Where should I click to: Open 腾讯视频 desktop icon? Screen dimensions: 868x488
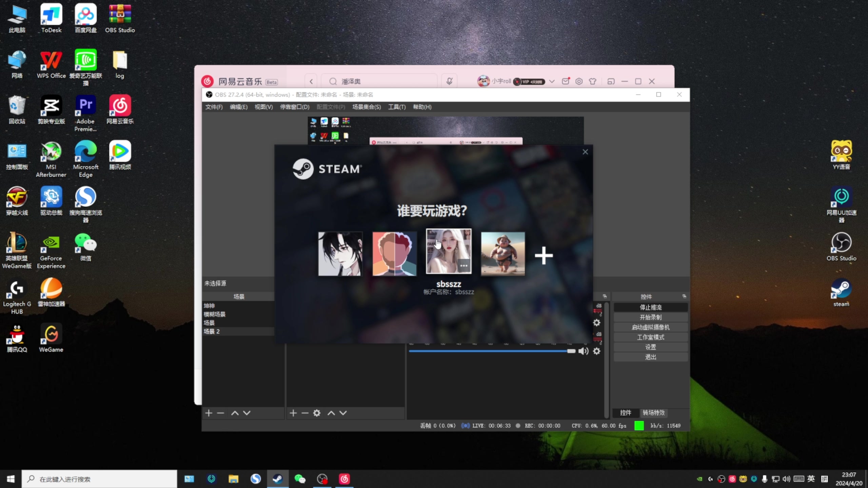pos(120,156)
